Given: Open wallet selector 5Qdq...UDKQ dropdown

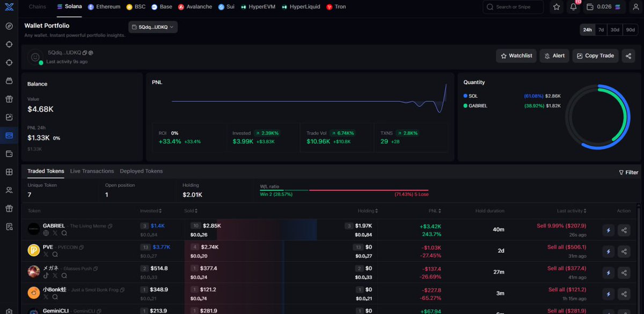Looking at the screenshot, I should (153, 27).
